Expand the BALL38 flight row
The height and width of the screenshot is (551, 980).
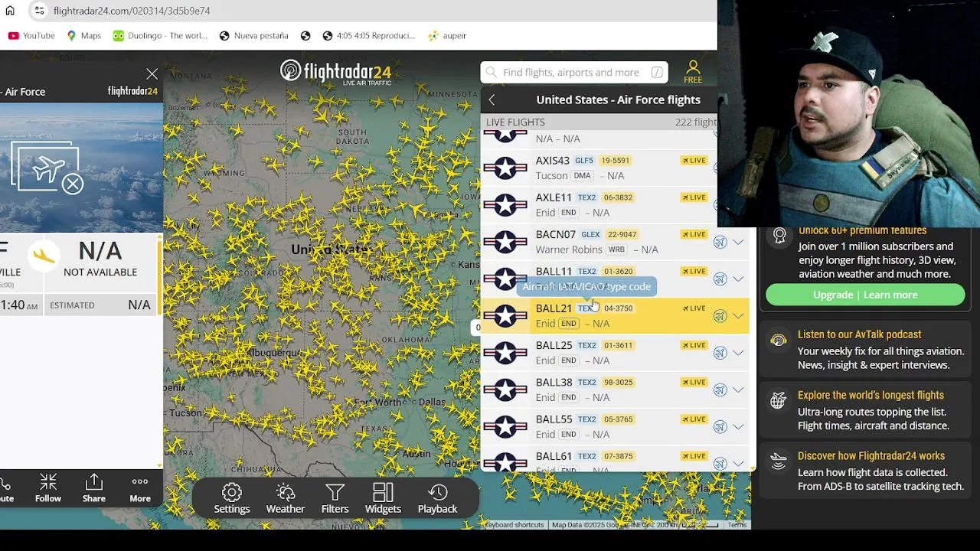point(738,390)
